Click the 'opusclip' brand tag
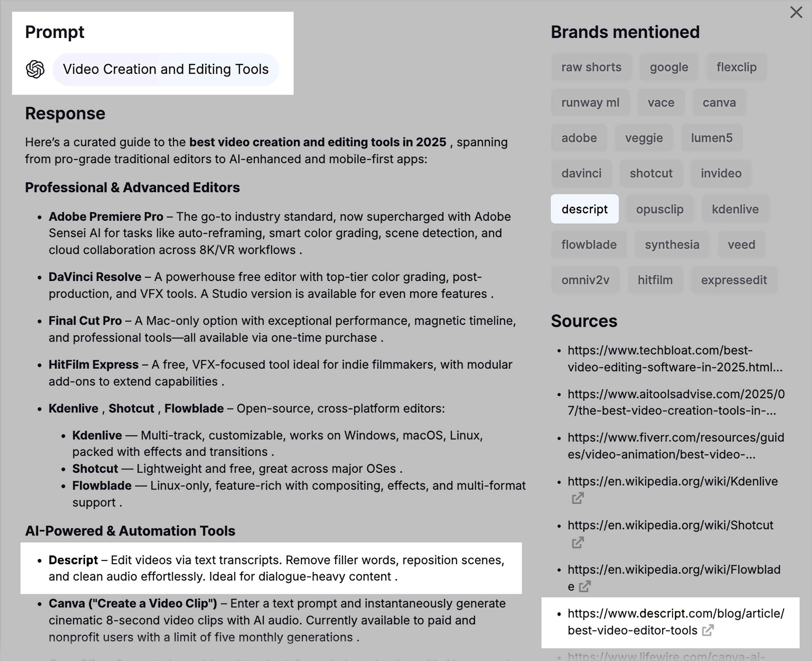The width and height of the screenshot is (812, 661). [x=659, y=210]
